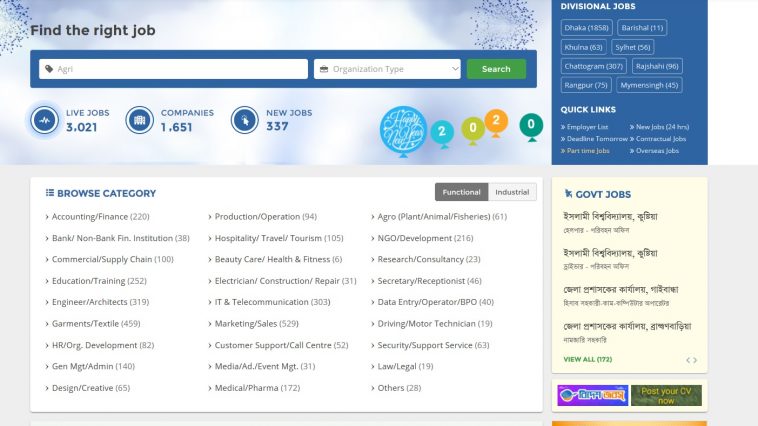Switch to the Industrial category tab

click(512, 192)
